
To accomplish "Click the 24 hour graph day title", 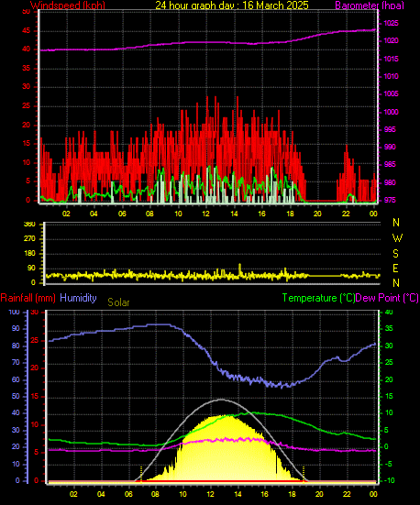I will 232,5.
